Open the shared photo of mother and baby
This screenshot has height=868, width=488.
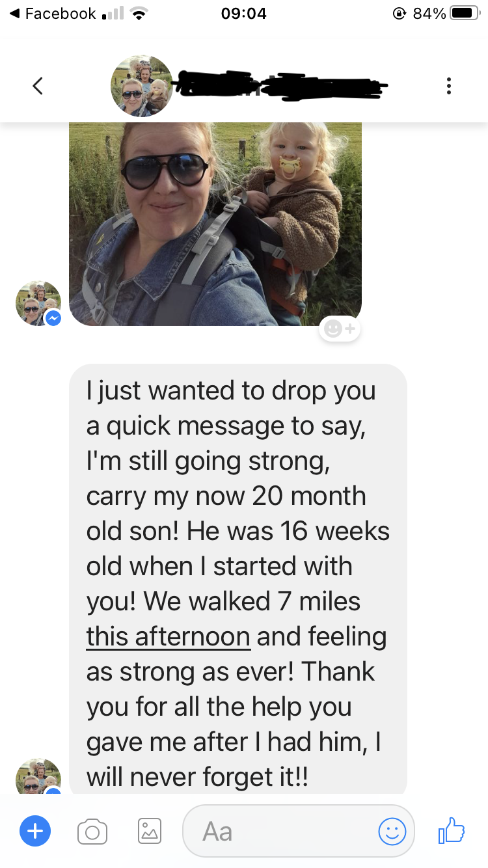(x=215, y=224)
